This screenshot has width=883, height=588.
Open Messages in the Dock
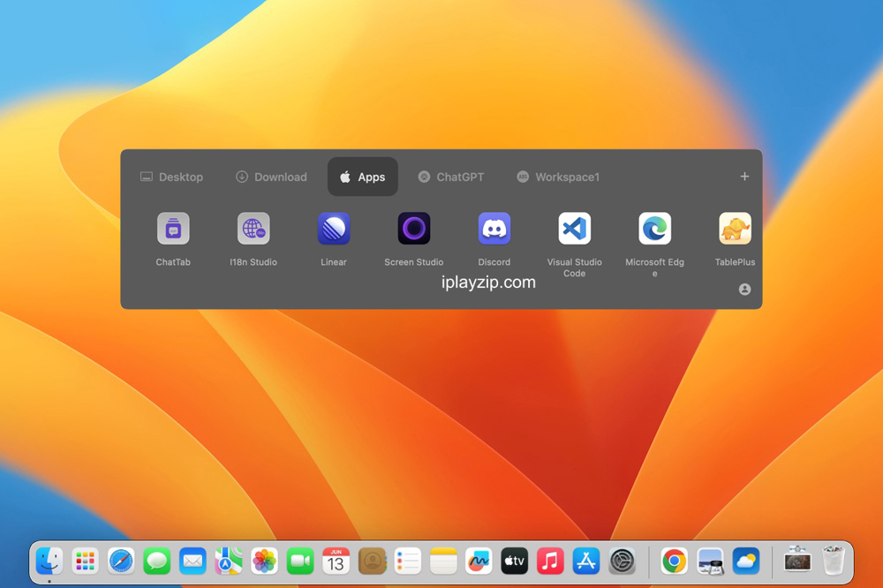coord(157,561)
